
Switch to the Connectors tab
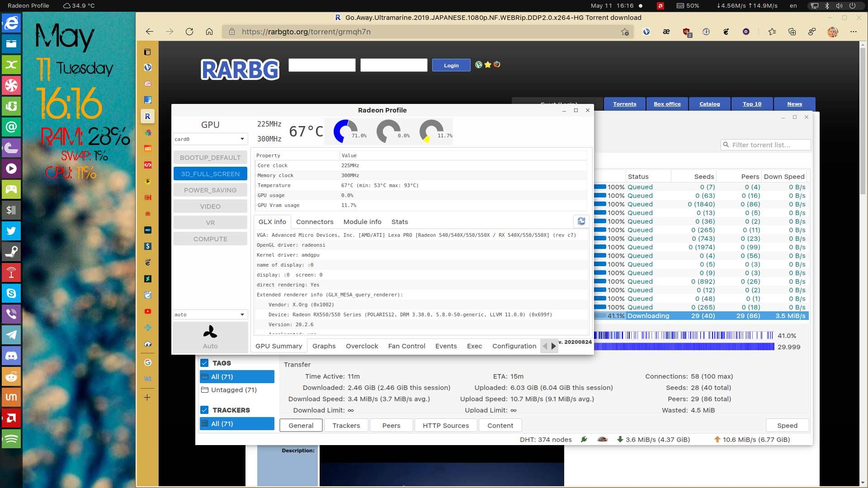[315, 222]
